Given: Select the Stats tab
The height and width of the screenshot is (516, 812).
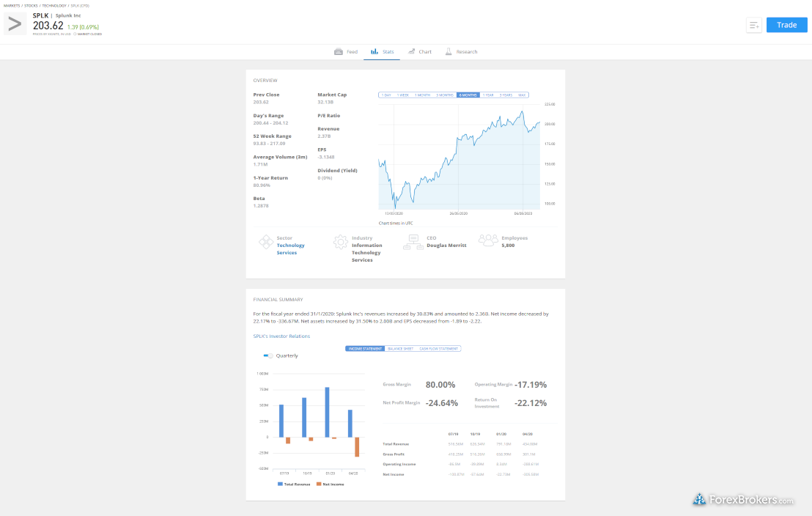Looking at the screenshot, I should coord(382,52).
